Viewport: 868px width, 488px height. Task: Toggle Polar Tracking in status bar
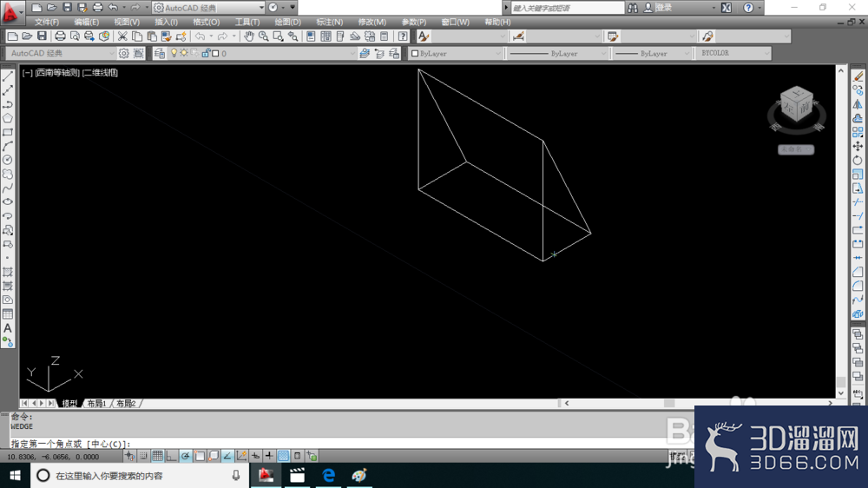point(186,457)
